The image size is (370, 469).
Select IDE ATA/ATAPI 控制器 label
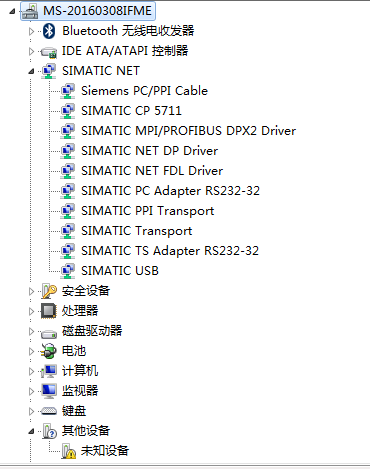click(x=125, y=51)
